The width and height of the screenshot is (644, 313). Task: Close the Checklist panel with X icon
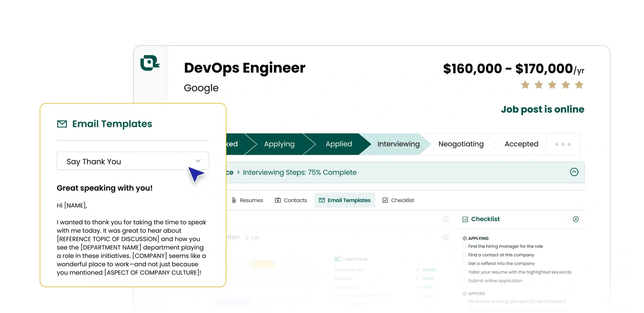(x=576, y=219)
